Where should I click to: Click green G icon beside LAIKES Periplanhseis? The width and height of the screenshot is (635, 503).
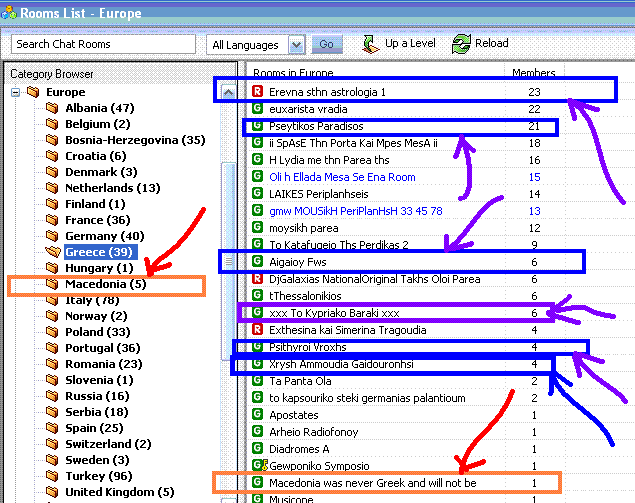pyautogui.click(x=258, y=193)
